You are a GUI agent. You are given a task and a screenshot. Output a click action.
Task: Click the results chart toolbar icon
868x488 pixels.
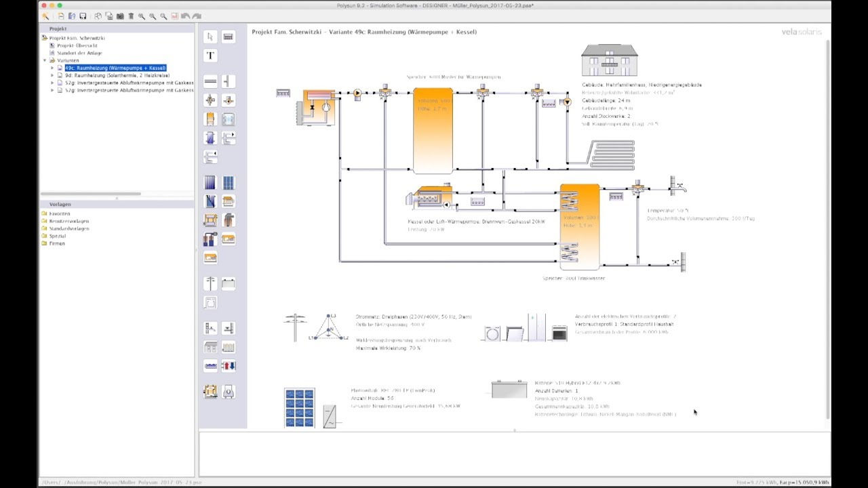[174, 16]
